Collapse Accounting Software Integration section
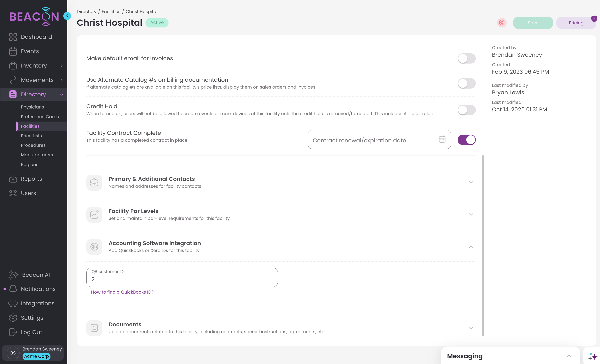600x364 pixels. click(x=471, y=247)
